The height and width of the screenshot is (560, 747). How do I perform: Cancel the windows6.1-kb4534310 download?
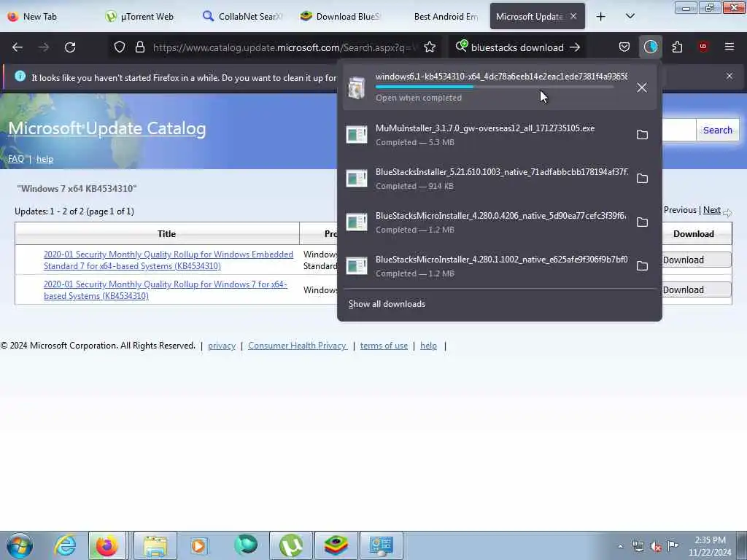pyautogui.click(x=642, y=87)
